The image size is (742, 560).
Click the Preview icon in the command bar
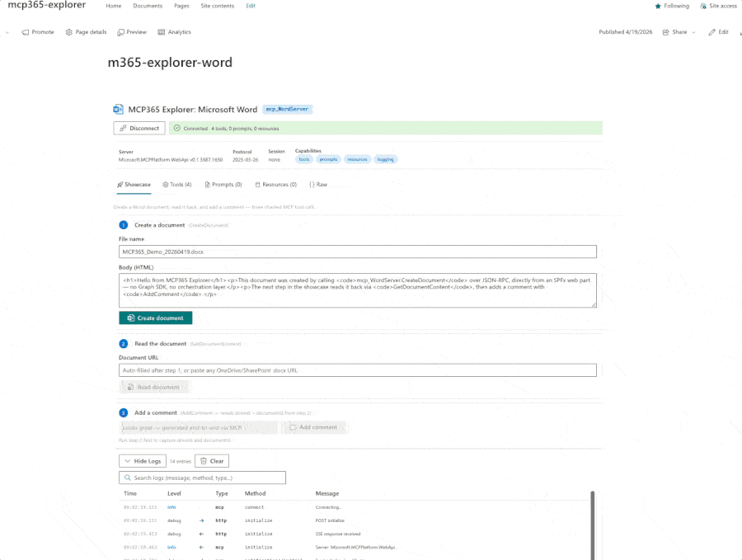pos(120,31)
